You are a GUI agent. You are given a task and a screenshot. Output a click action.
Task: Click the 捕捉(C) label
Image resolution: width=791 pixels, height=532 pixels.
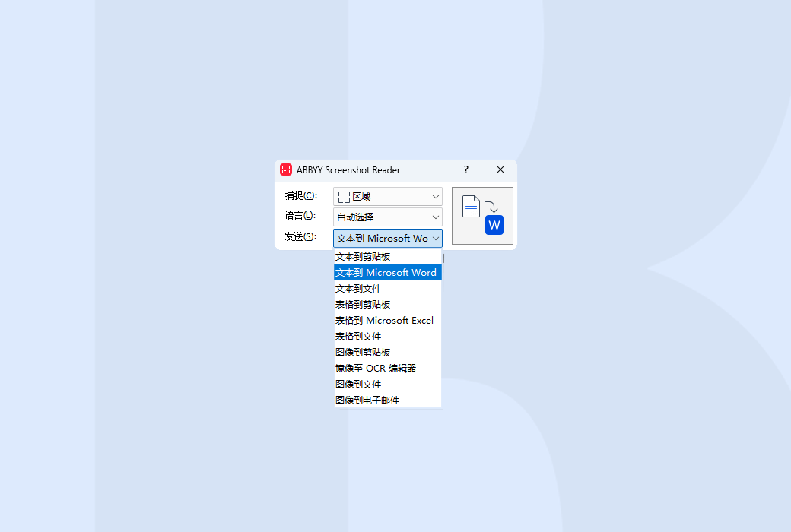(300, 196)
